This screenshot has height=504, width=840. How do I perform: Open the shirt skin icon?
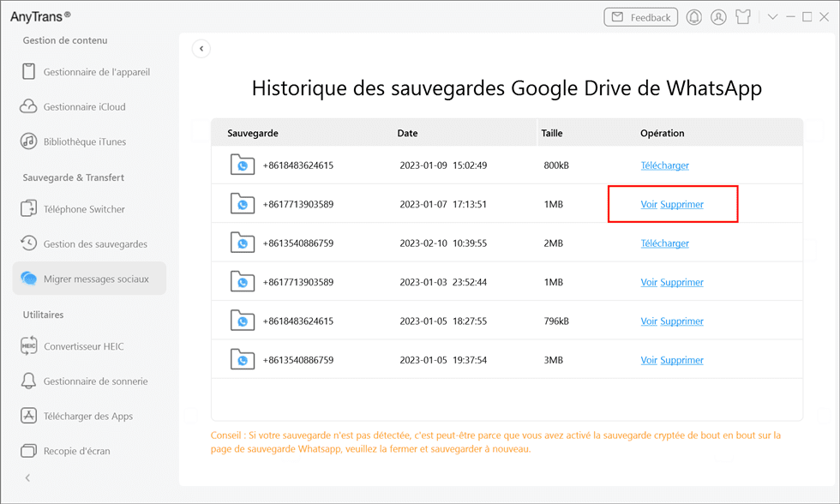click(x=743, y=17)
